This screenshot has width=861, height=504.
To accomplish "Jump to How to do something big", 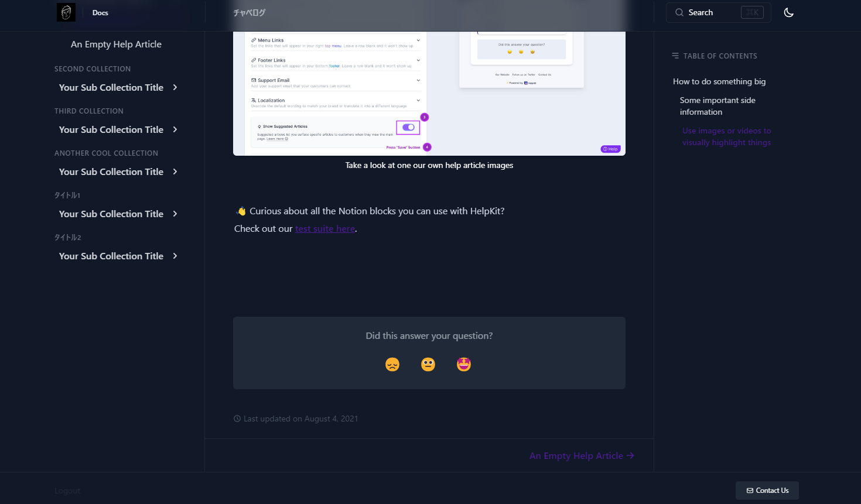I will tap(719, 81).
